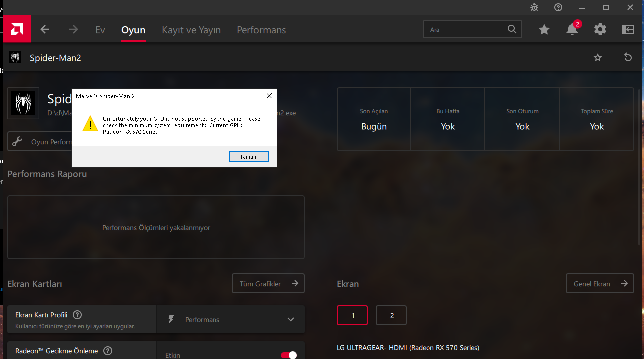
Task: Click the warning triangle icon
Action: click(90, 123)
